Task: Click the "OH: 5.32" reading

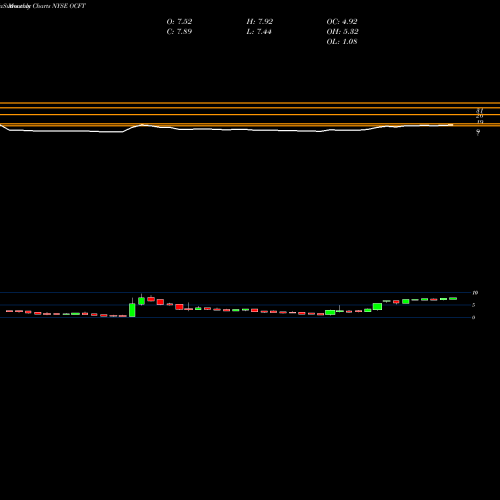Action: pyautogui.click(x=342, y=32)
